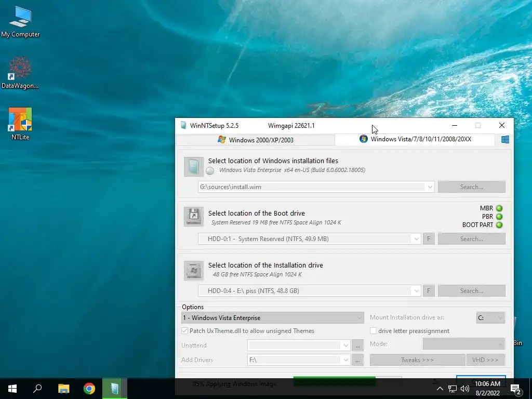Toggle Patch UxTheme.dll checkbox
This screenshot has height=399, width=532.
click(184, 331)
